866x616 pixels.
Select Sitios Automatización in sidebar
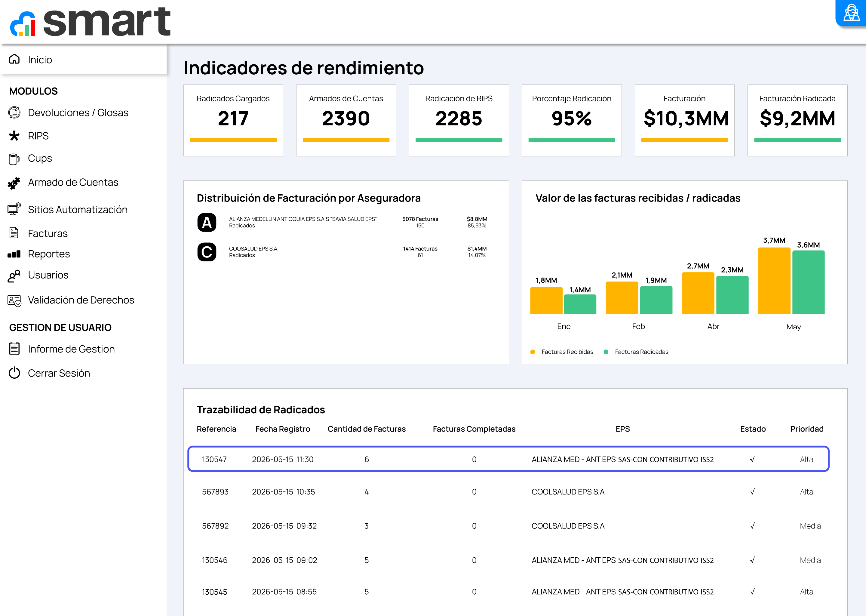tap(78, 210)
